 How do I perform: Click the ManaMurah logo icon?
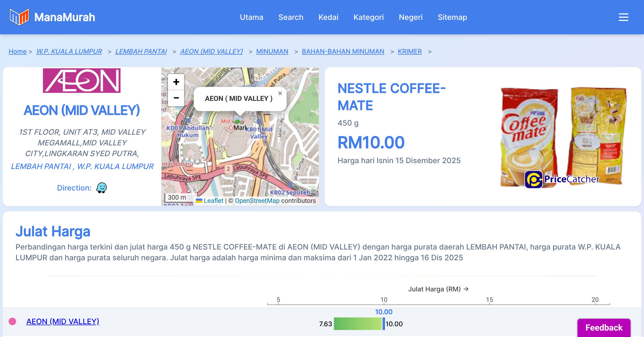19,17
